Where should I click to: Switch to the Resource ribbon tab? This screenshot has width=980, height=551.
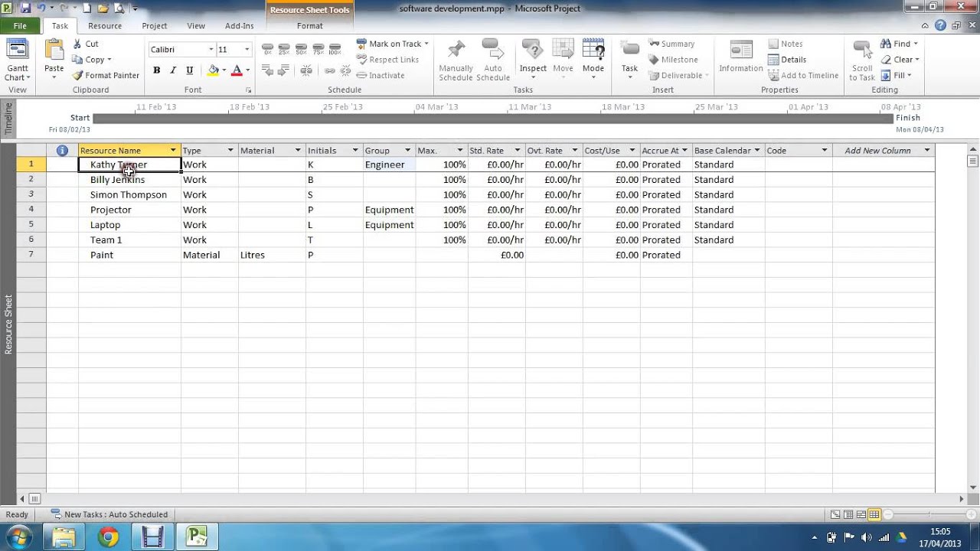point(105,26)
